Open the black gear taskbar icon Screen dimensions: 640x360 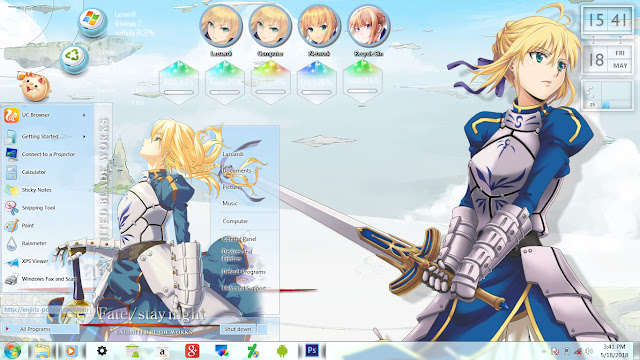click(102, 351)
